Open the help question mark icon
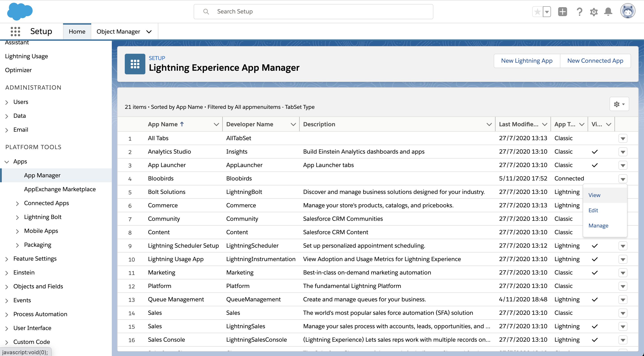644x356 pixels. tap(580, 12)
